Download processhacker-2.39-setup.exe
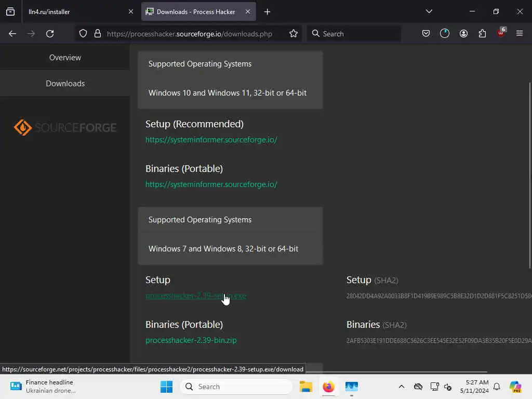The height and width of the screenshot is (399, 532). point(196,296)
